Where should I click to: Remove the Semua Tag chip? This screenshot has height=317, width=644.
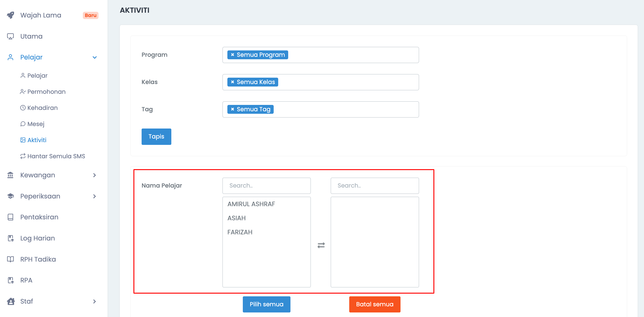233,109
